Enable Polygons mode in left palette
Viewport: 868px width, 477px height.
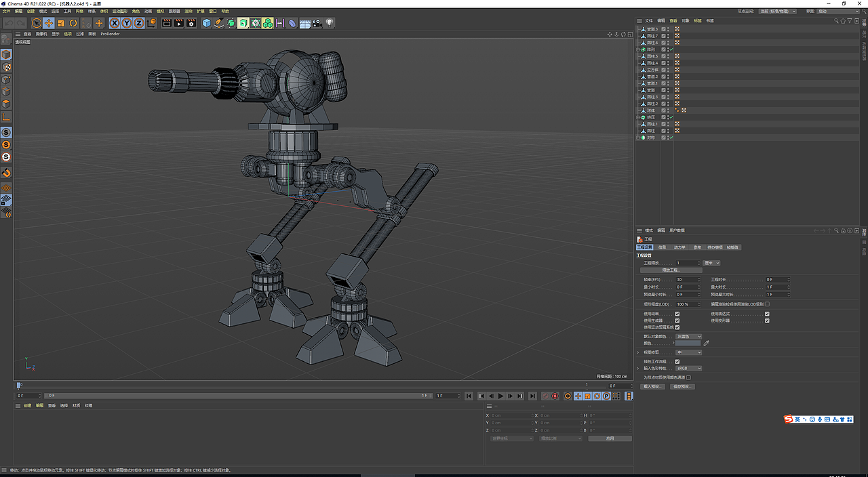click(x=6, y=104)
